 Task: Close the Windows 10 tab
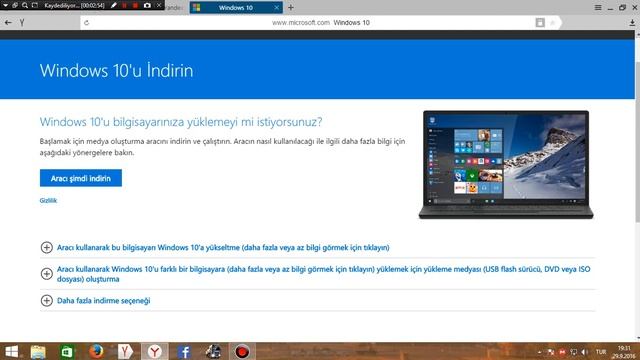click(x=276, y=8)
